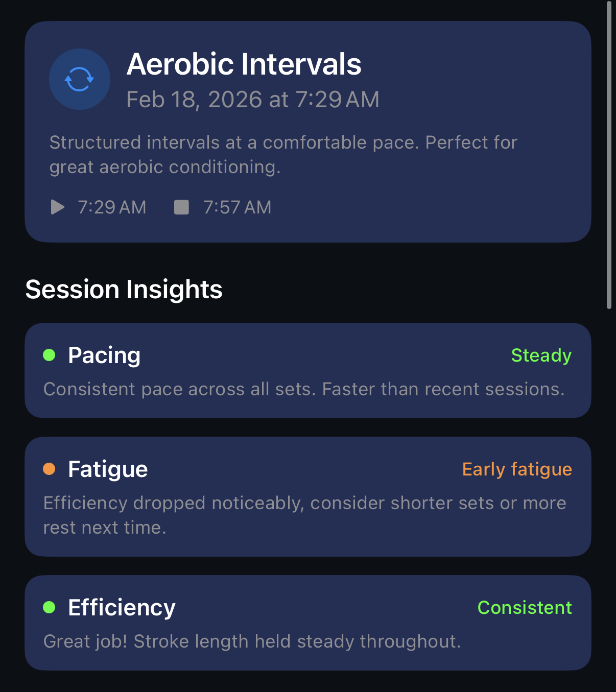616x692 pixels.
Task: Click the orange dot beside Fatigue
Action: coord(49,469)
